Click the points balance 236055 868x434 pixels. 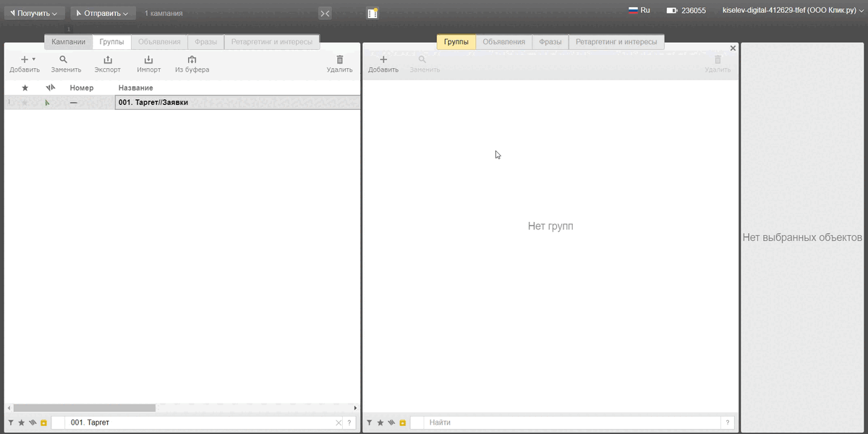tap(686, 11)
